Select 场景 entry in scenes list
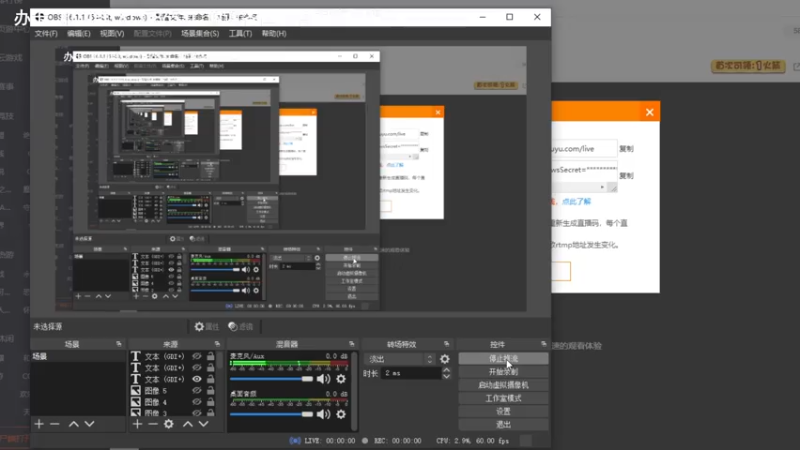 [78, 357]
